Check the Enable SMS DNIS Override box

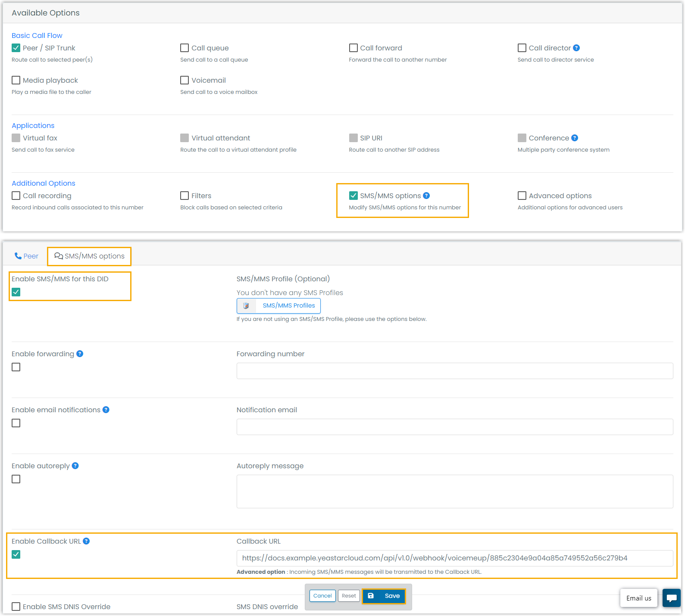(16, 607)
